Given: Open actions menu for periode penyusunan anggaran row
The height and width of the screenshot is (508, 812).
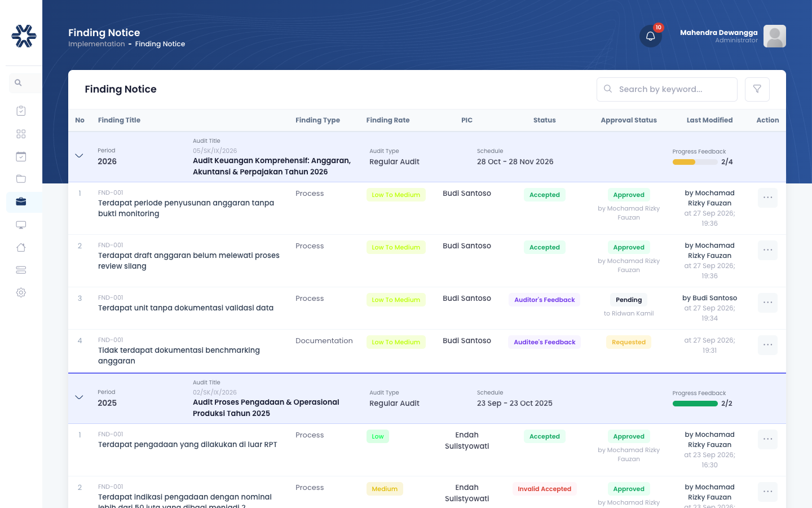Looking at the screenshot, I should pyautogui.click(x=767, y=198).
